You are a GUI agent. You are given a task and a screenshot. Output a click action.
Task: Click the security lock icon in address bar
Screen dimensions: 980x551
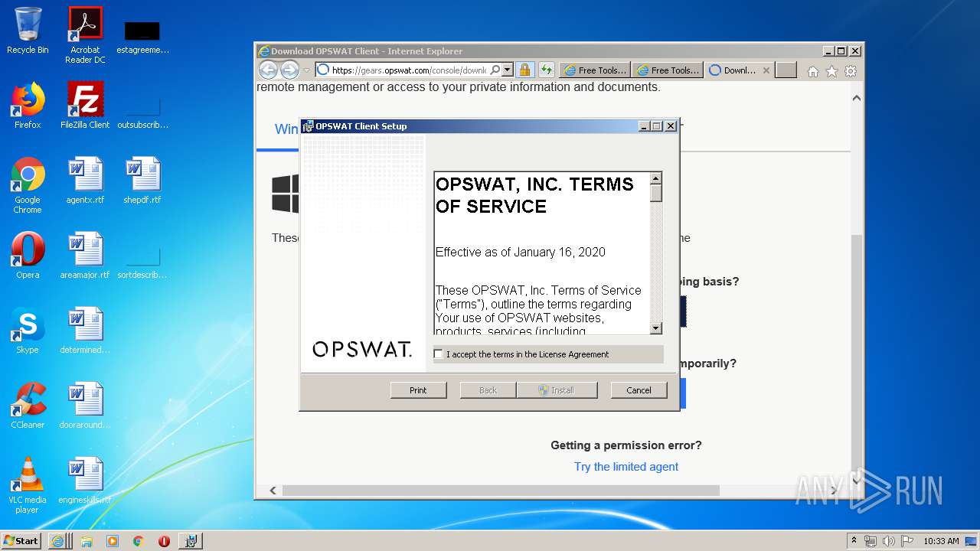pos(524,70)
